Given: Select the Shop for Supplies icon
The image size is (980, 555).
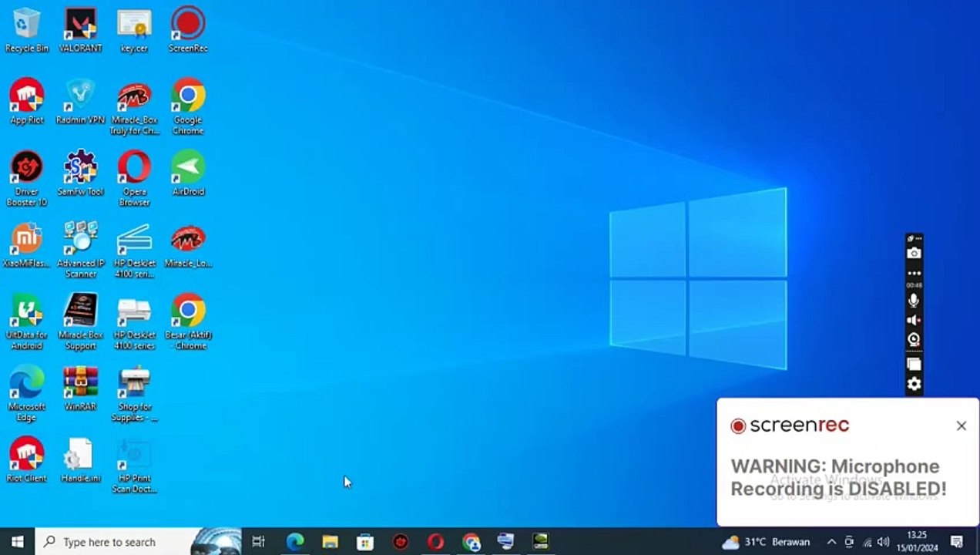Looking at the screenshot, I should coord(134,393).
